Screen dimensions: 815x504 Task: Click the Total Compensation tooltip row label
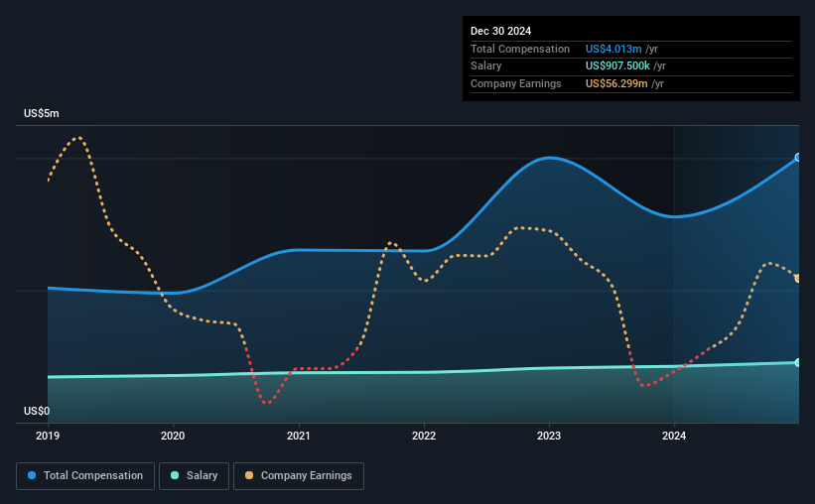(520, 49)
